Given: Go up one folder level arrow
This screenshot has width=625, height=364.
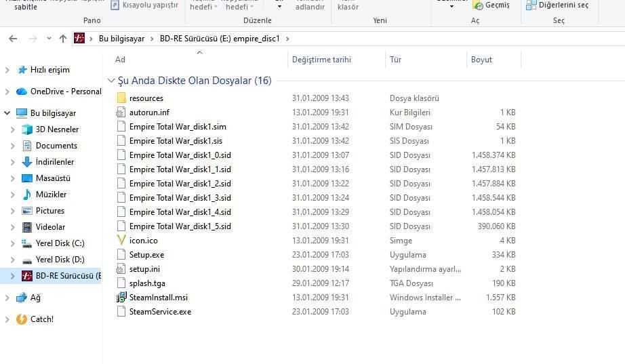Looking at the screenshot, I should pyautogui.click(x=62, y=39).
